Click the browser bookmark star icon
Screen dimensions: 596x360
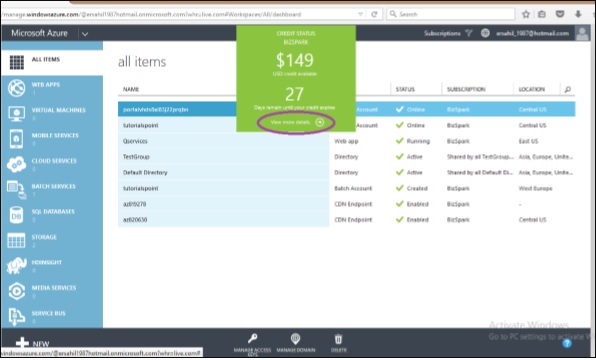(526, 14)
